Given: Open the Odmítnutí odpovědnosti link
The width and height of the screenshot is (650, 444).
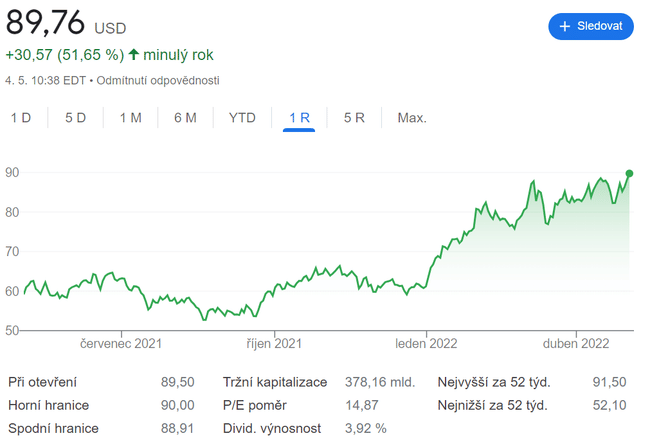Looking at the screenshot, I should click(158, 80).
